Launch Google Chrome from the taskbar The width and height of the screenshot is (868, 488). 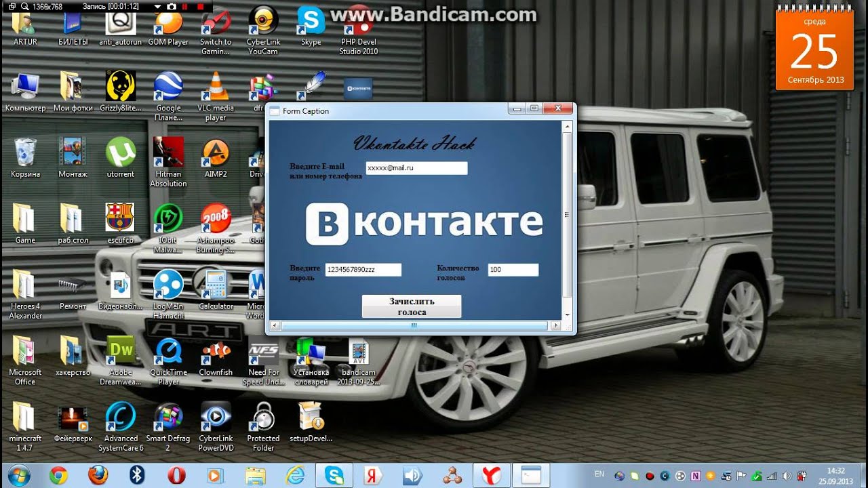pyautogui.click(x=58, y=475)
